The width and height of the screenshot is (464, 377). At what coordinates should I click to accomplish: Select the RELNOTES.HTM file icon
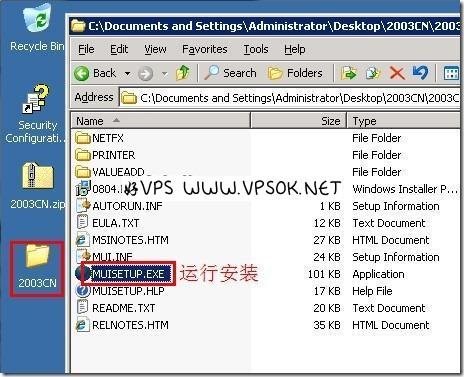pyautogui.click(x=82, y=325)
